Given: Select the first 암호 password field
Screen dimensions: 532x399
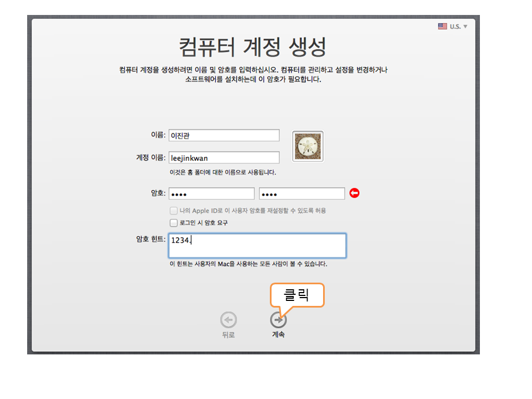Looking at the screenshot, I should 211,193.
